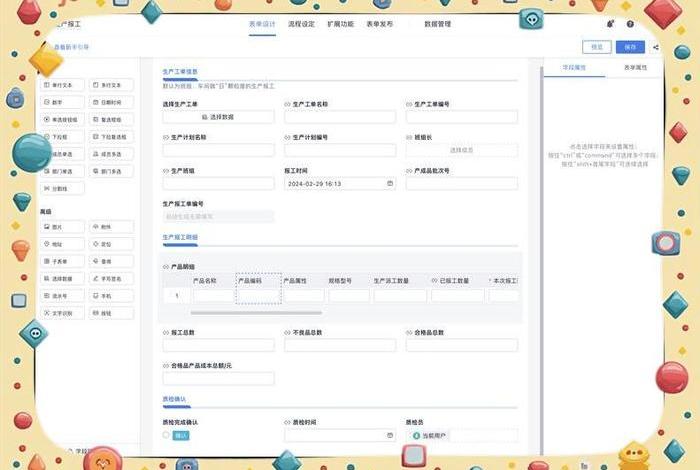Viewport: 700px width, 470px height.
Task: Add the 下拉复选框 multi-select dropdown widget
Action: coord(111,137)
